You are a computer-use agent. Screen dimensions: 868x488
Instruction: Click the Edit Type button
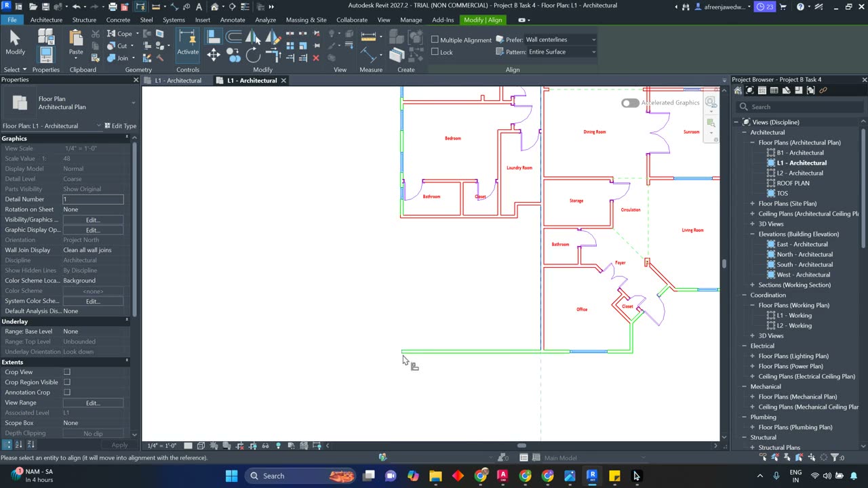[120, 125]
